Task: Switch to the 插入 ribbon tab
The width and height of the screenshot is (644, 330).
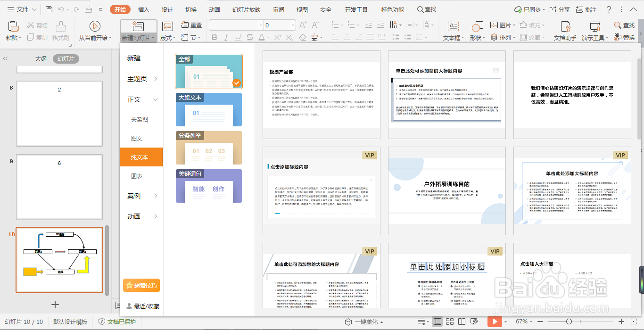Action: [143, 9]
